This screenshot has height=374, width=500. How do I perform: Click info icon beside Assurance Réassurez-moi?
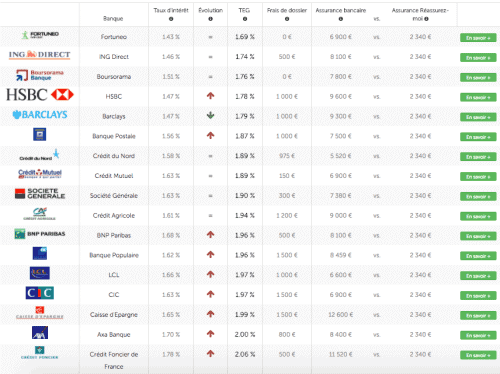point(426,19)
